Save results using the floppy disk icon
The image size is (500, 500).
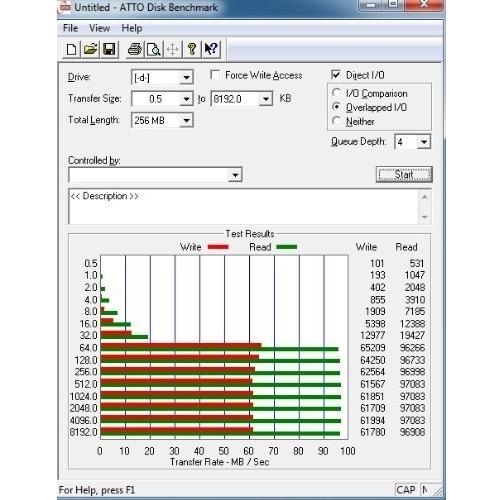click(x=109, y=49)
